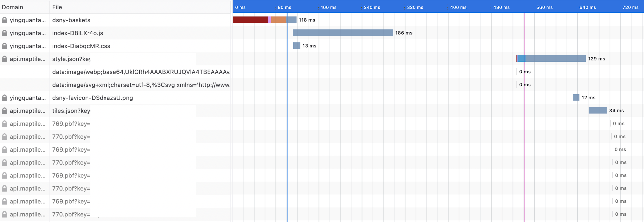Click the lock icon beside dsny-baskets

coord(4,20)
